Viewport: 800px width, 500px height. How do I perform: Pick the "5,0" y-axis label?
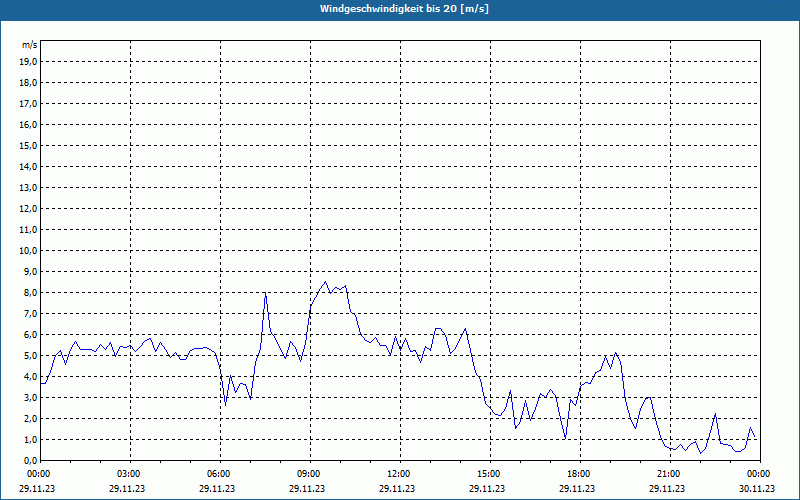(31, 355)
